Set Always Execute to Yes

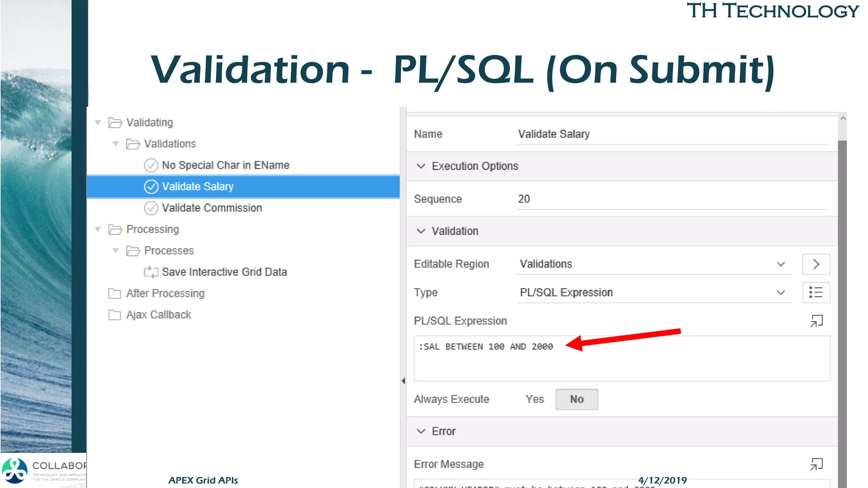(x=535, y=399)
